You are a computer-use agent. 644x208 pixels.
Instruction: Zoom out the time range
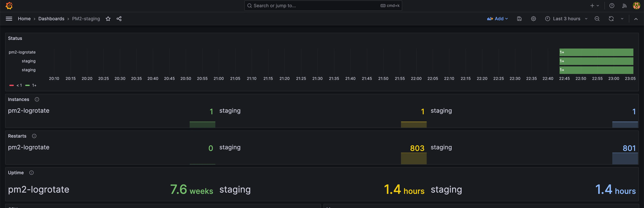(597, 19)
